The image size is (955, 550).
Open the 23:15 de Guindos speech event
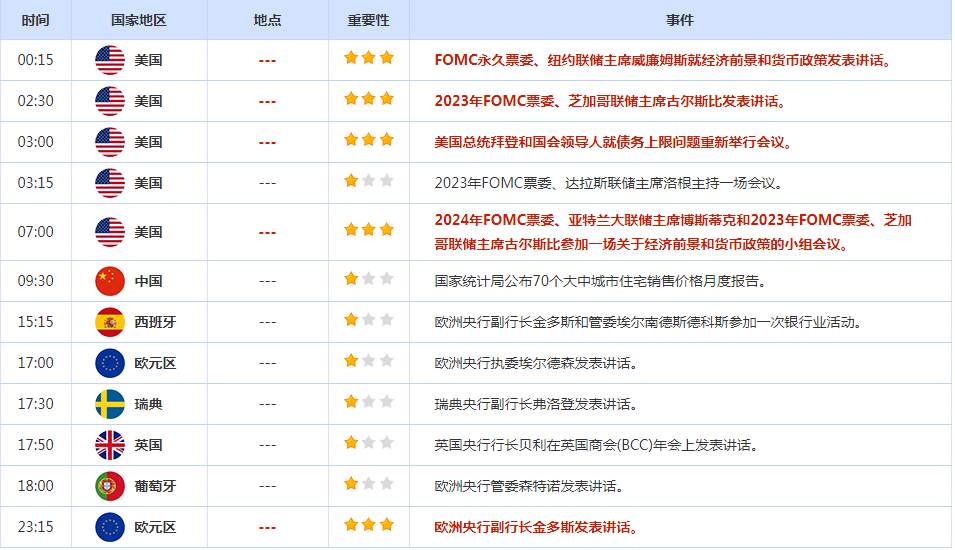tap(536, 527)
